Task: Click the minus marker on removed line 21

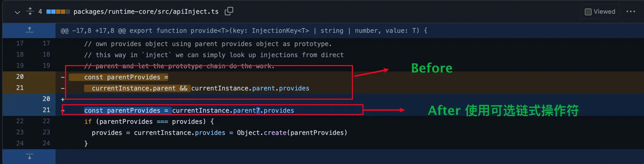Action: click(63, 88)
